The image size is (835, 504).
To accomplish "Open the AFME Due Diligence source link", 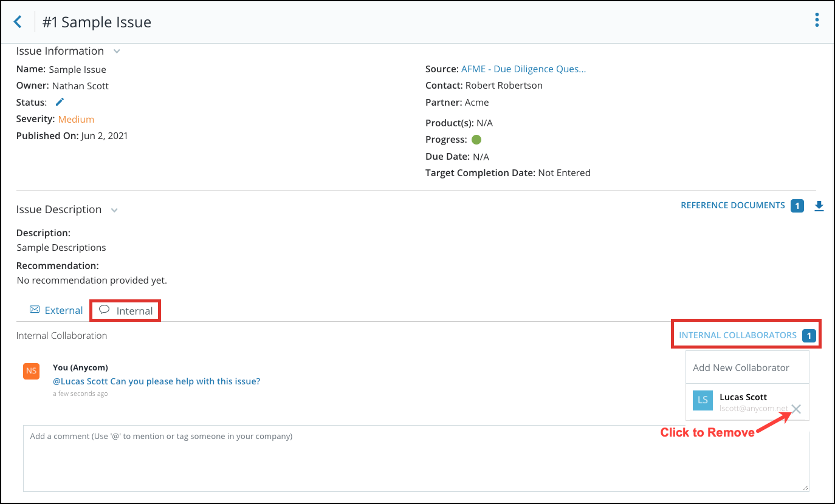I will tap(523, 69).
